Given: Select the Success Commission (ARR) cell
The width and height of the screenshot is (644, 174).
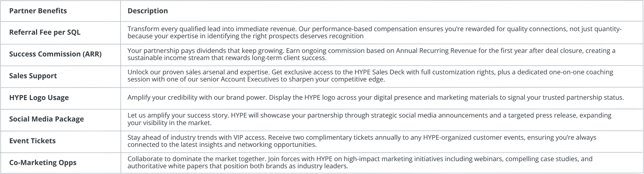Looking at the screenshot, I should pos(55,54).
